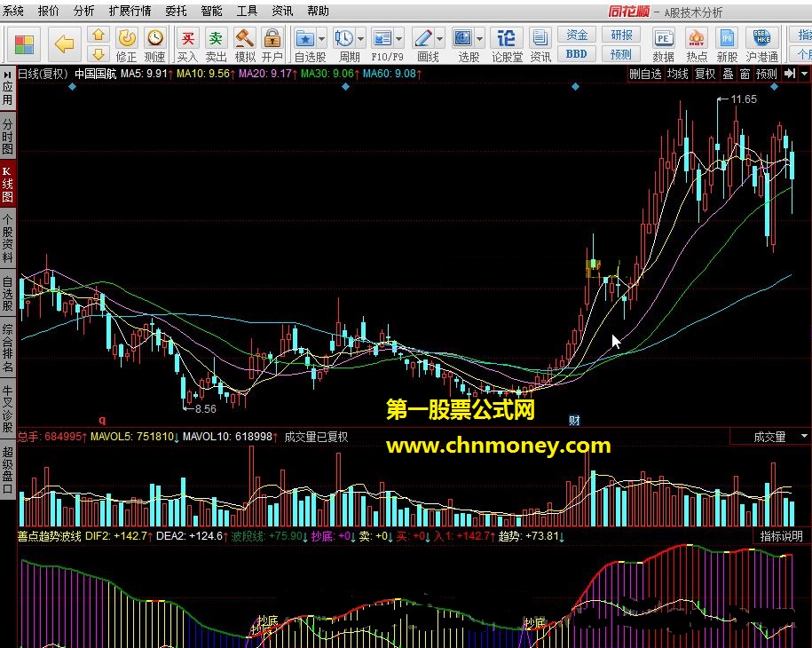Open the 综合排名 sidebar tab
Screen dimensions: 812x648
[7, 349]
